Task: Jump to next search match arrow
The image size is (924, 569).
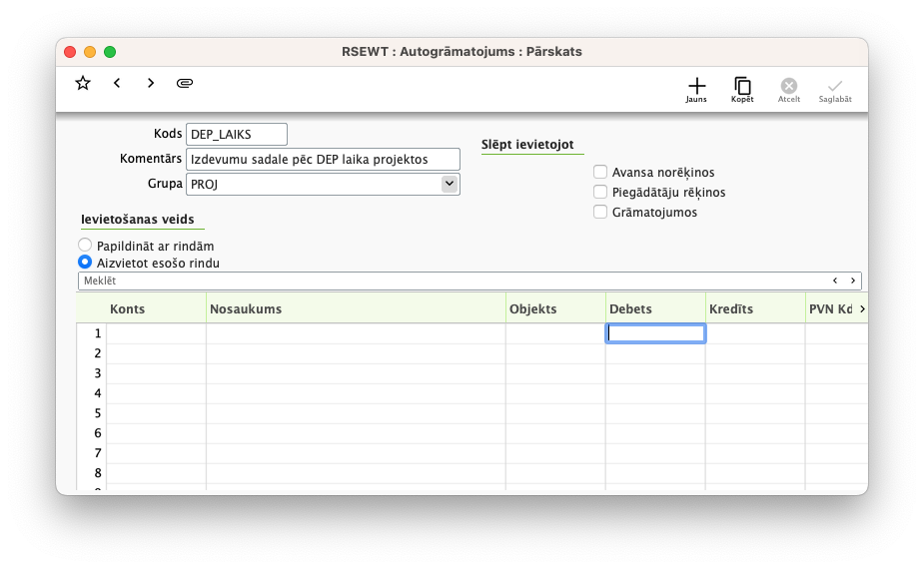Action: pos(853,281)
